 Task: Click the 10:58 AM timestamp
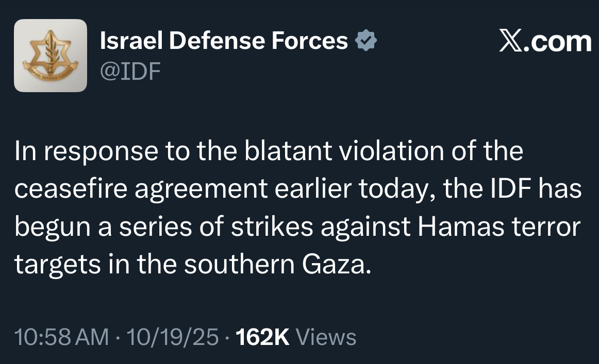click(x=62, y=337)
